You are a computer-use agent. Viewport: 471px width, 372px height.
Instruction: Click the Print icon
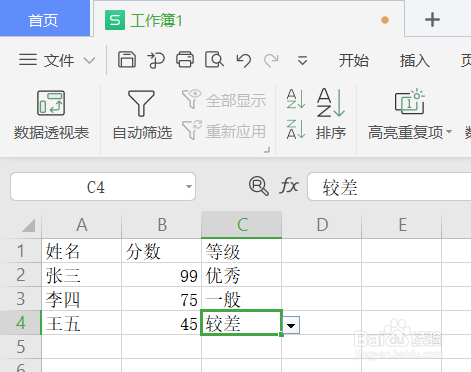click(185, 60)
